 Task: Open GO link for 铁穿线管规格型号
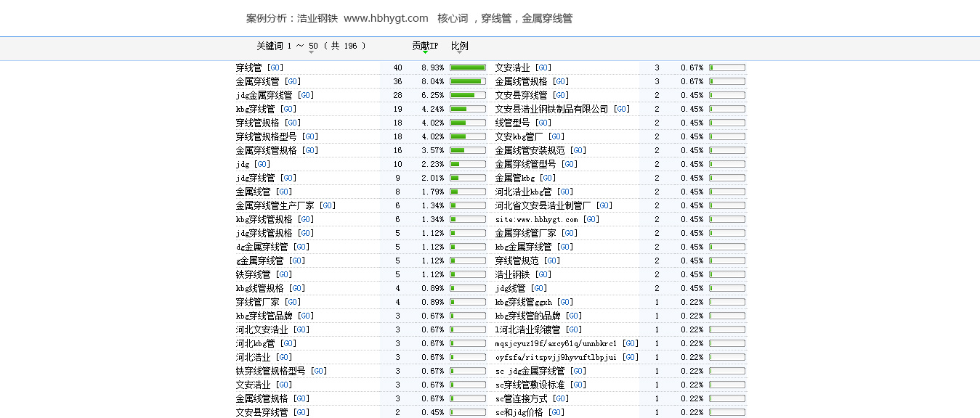point(318,371)
